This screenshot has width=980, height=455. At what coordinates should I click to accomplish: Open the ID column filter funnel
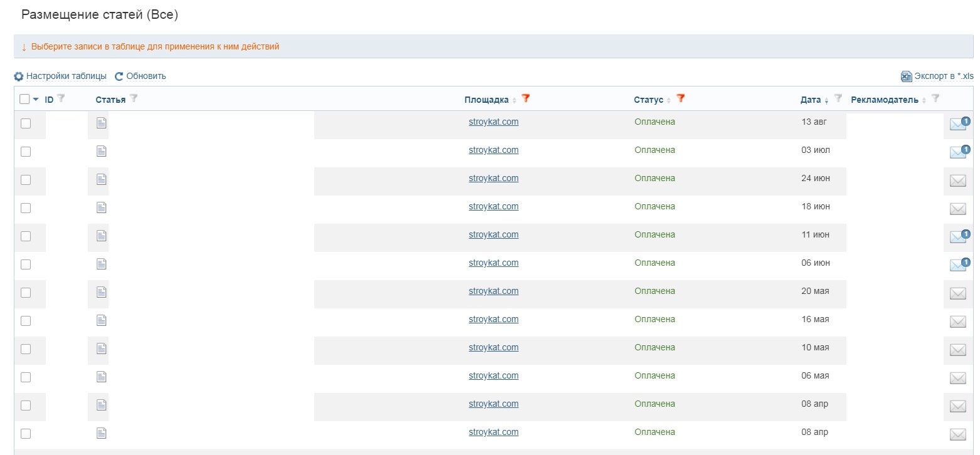pos(61,98)
